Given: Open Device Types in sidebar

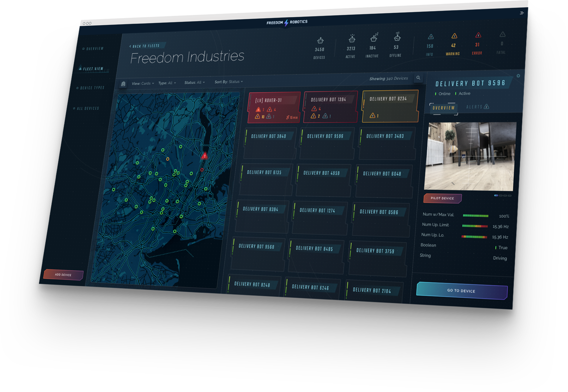Looking at the screenshot, I should click(x=92, y=88).
